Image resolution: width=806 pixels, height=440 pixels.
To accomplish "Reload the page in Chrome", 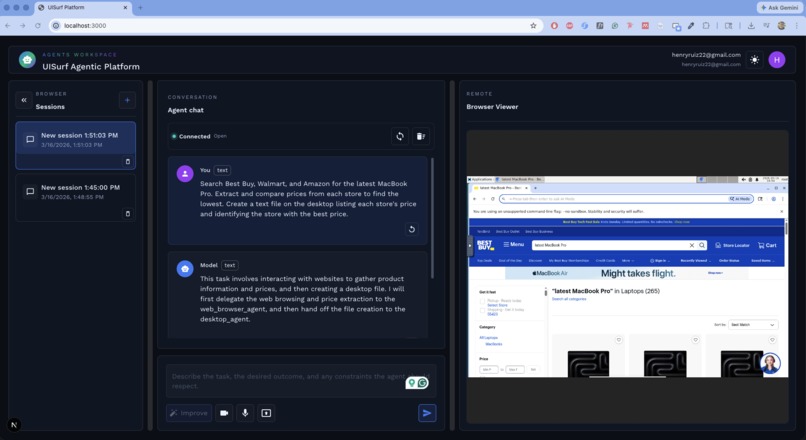I will point(38,25).
